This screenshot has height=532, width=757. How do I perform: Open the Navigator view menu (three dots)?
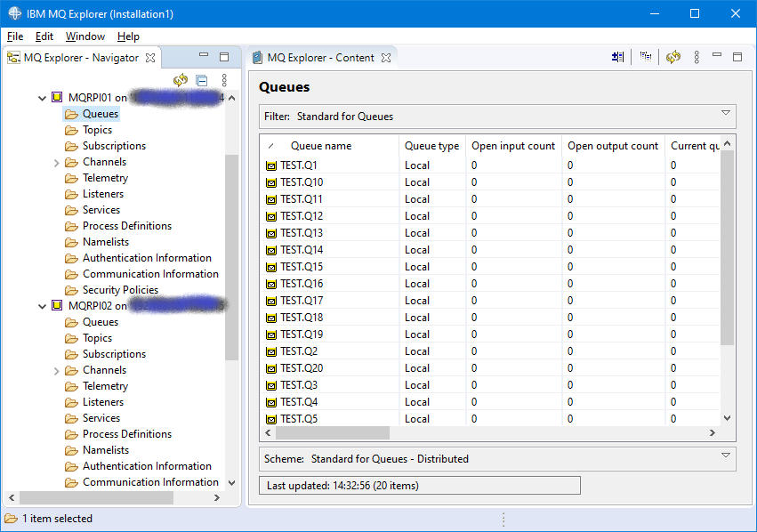point(224,80)
